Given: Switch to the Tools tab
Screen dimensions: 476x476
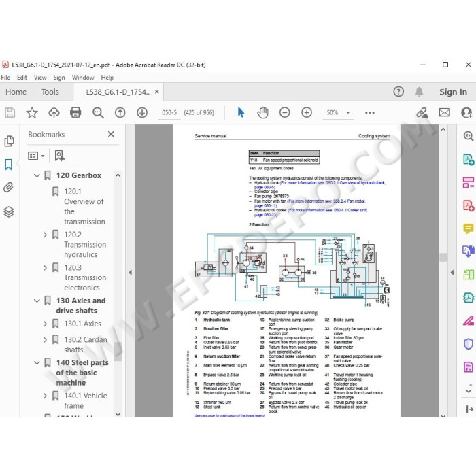Looking at the screenshot, I should pos(50,92).
